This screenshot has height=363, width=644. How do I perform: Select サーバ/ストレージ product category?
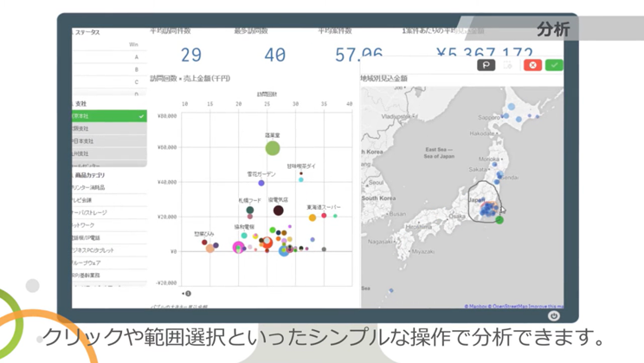pos(109,212)
